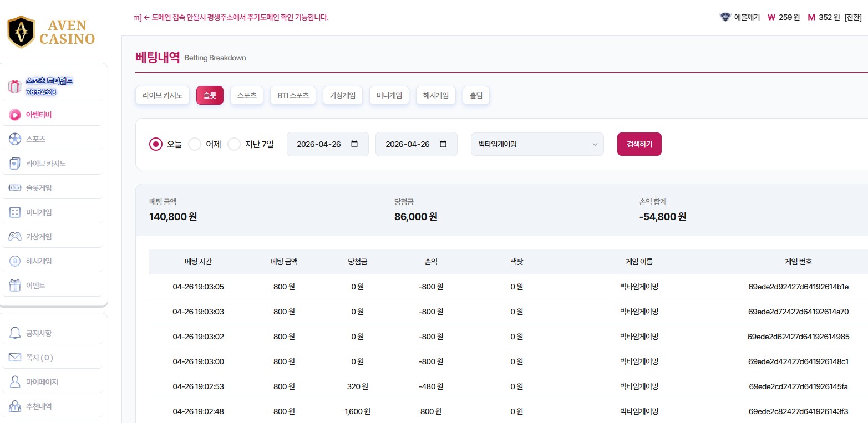Open 라이브 카지노 cards icon in sidebar
Screen dimensions: 868x423
[x=15, y=164]
